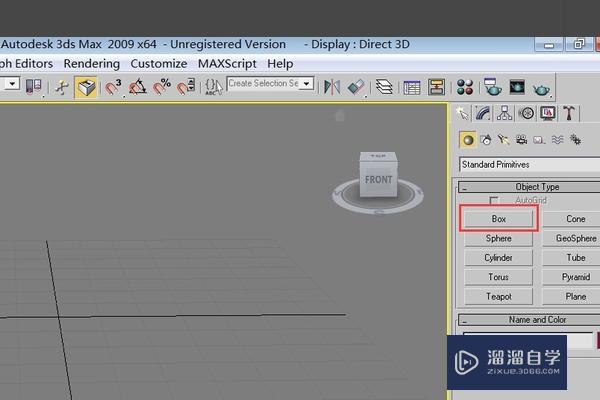Toggle the 3D Snaps tool

pos(113,87)
